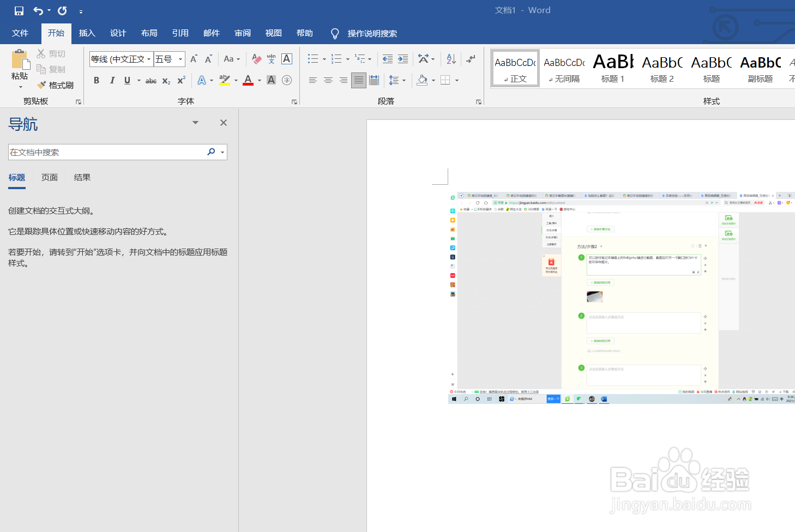Click the Redo icon in quick access toolbar
This screenshot has height=532, width=795.
click(62, 11)
